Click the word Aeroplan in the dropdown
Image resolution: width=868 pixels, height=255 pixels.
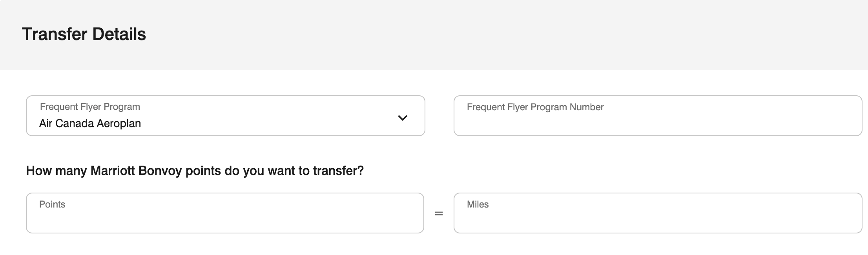coord(119,124)
